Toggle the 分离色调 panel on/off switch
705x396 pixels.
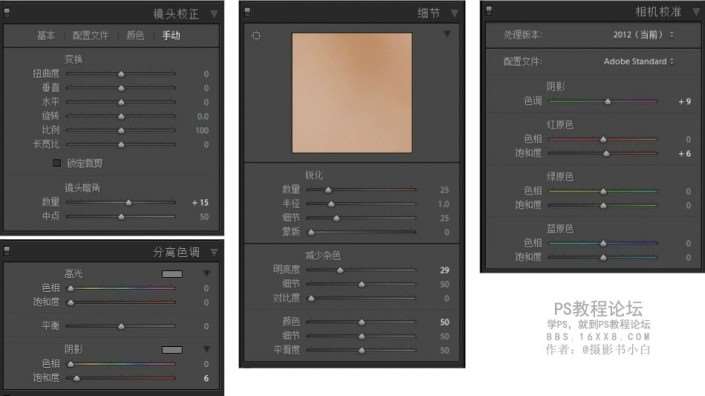coord(7,250)
